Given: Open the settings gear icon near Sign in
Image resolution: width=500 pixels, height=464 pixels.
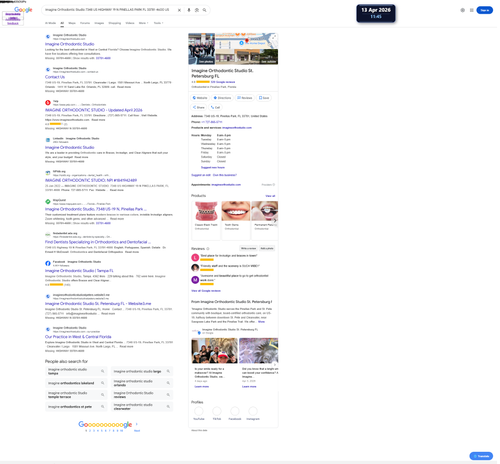Looking at the screenshot, I should pyautogui.click(x=463, y=10).
